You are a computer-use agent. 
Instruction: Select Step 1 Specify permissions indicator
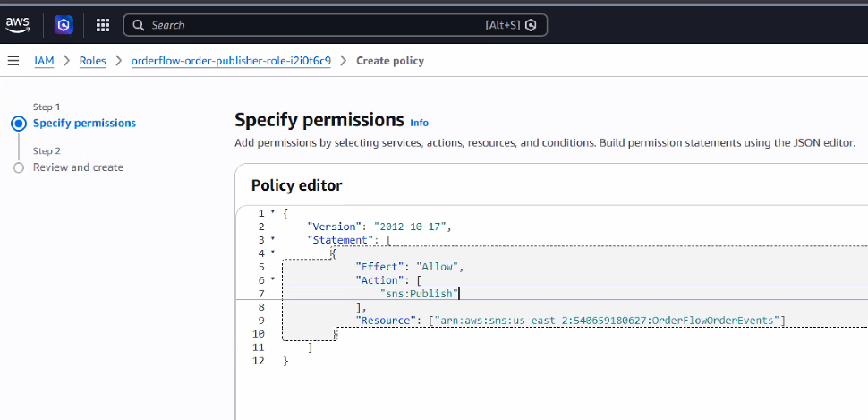pyautogui.click(x=19, y=124)
